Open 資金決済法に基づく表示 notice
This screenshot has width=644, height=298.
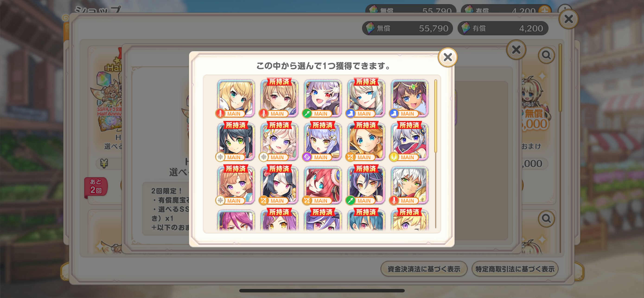[x=424, y=269]
